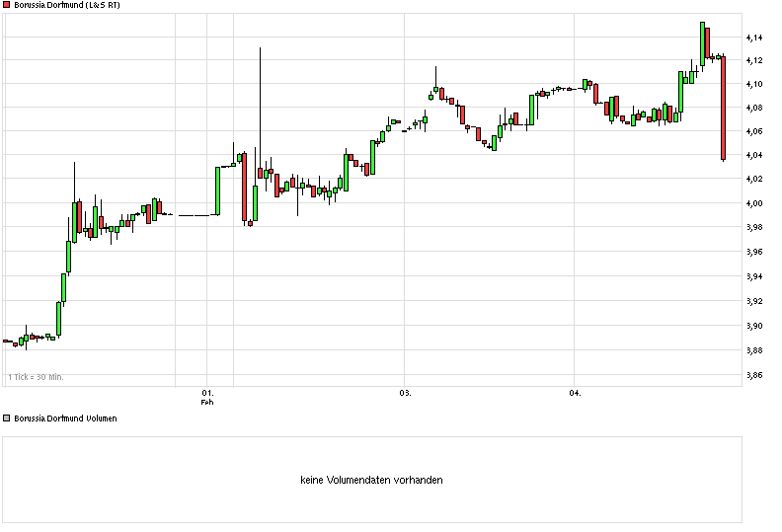Click the 4,00 price axis label

pyautogui.click(x=754, y=203)
